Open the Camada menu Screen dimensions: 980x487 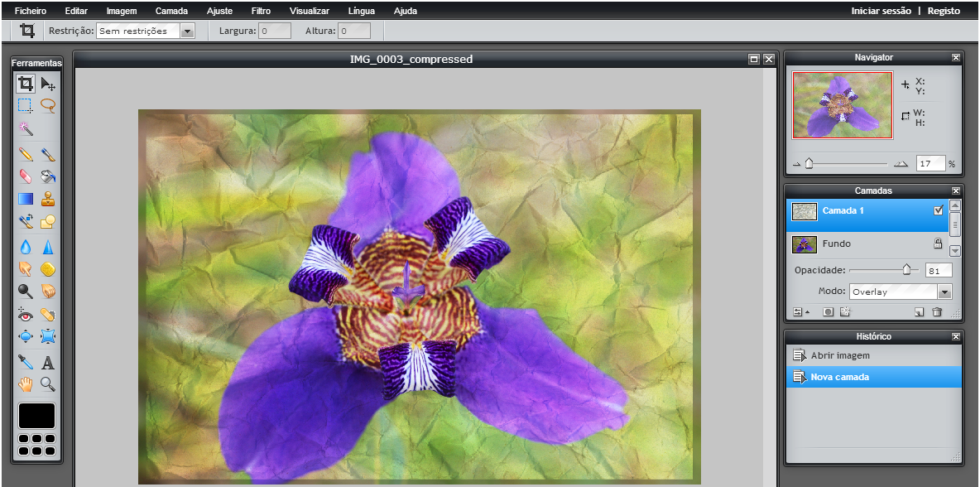171,11
